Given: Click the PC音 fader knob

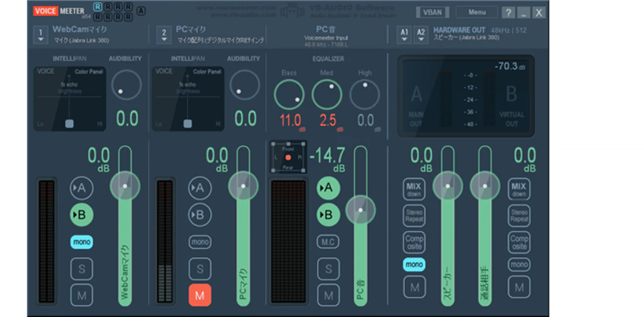Looking at the screenshot, I should click(361, 209).
